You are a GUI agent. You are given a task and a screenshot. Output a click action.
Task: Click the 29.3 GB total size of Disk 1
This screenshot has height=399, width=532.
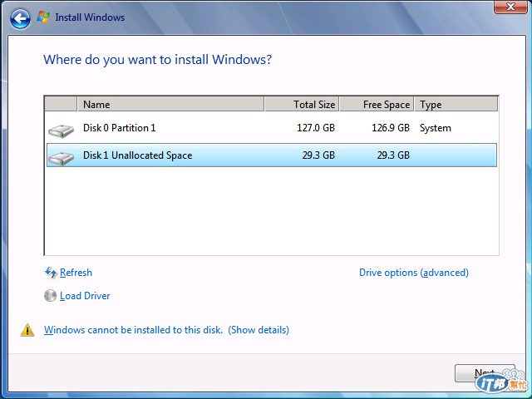(318, 155)
